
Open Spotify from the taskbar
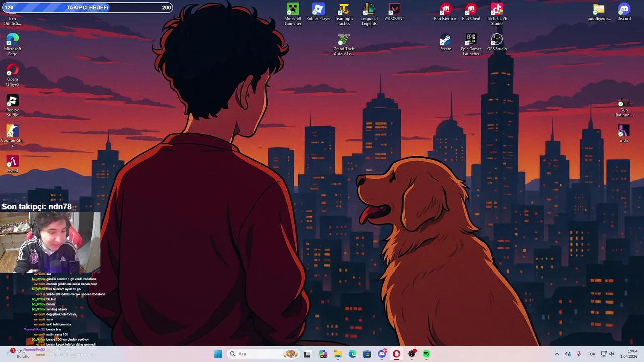click(x=426, y=354)
